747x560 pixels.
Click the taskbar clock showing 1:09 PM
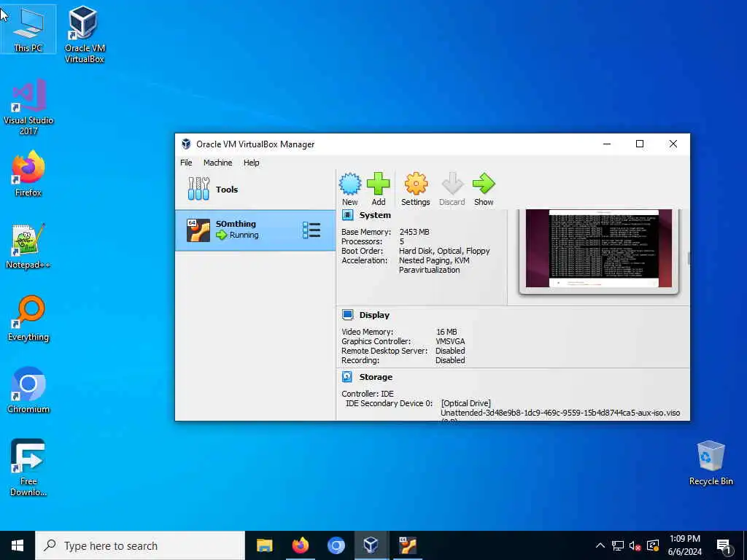[x=684, y=545]
